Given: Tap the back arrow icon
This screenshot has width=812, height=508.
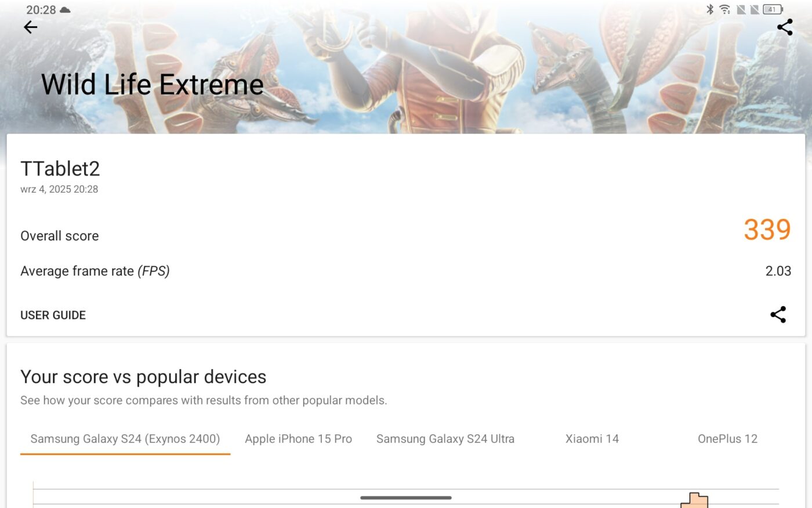Looking at the screenshot, I should 30,27.
